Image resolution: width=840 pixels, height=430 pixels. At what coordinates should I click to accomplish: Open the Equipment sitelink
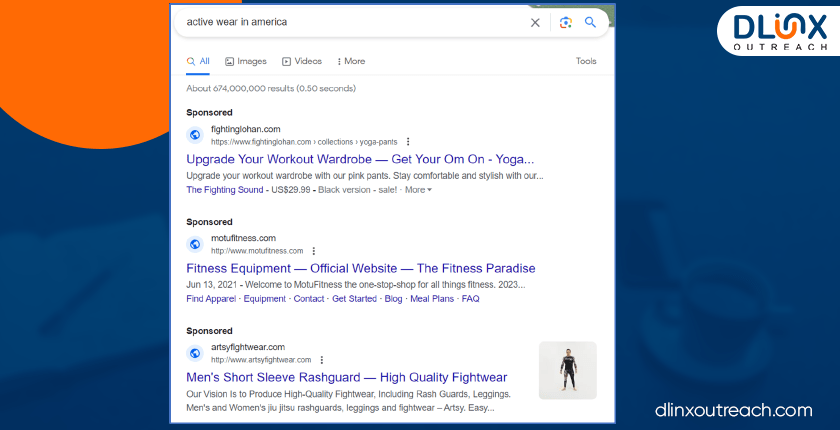[265, 299]
